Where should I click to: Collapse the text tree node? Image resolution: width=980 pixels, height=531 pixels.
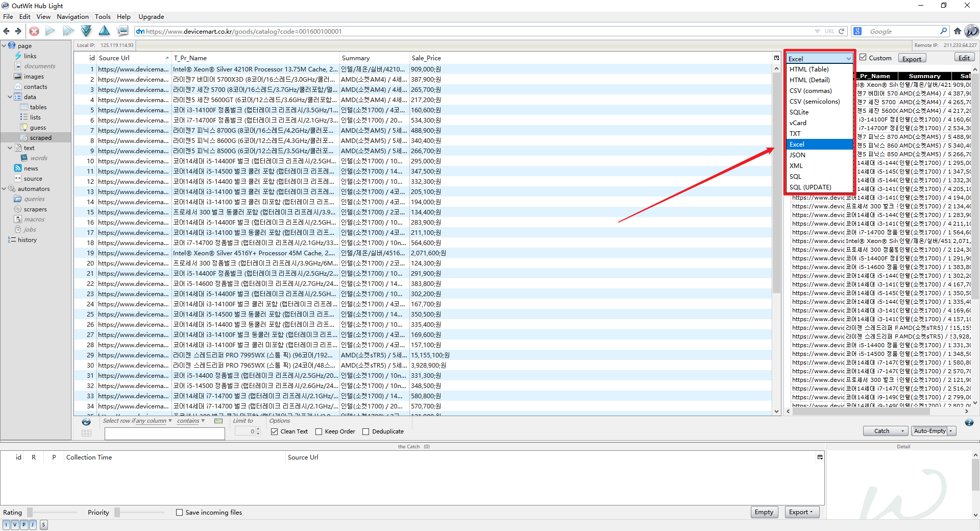[10, 148]
